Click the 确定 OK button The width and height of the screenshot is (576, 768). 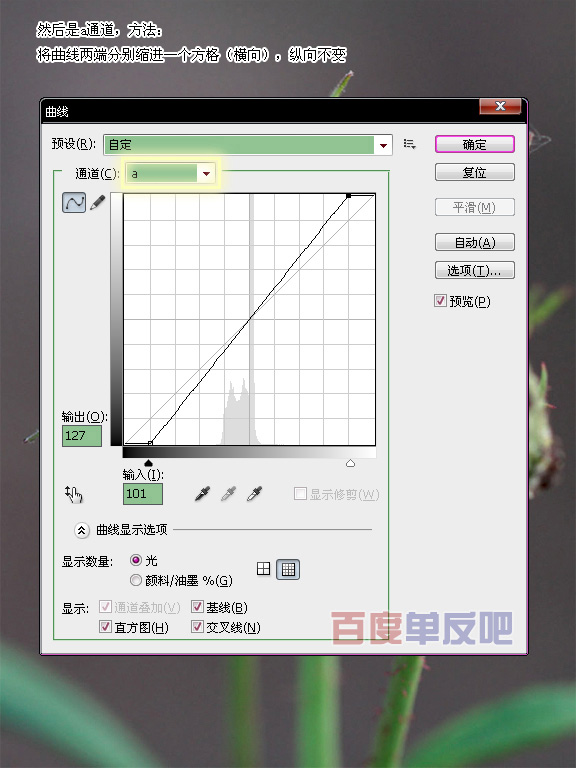pyautogui.click(x=475, y=144)
